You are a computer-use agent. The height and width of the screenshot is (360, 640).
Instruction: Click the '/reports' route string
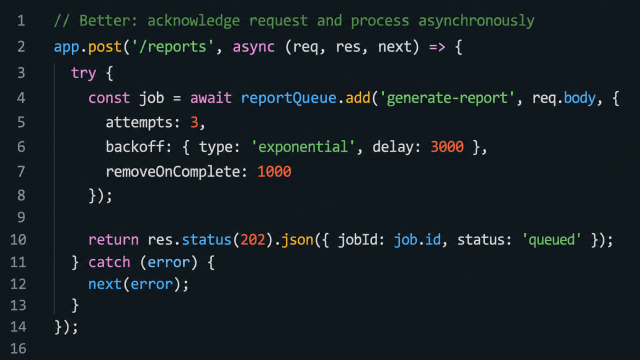click(172, 47)
